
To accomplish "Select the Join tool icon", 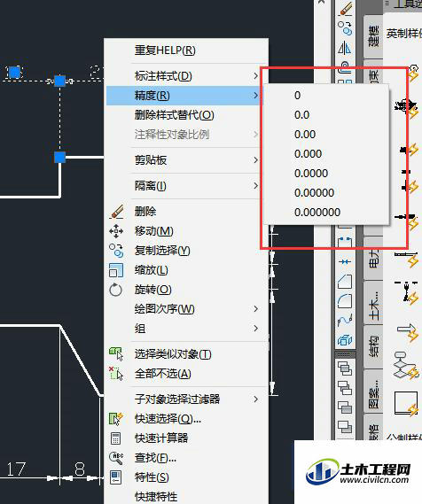I will [x=345, y=261].
